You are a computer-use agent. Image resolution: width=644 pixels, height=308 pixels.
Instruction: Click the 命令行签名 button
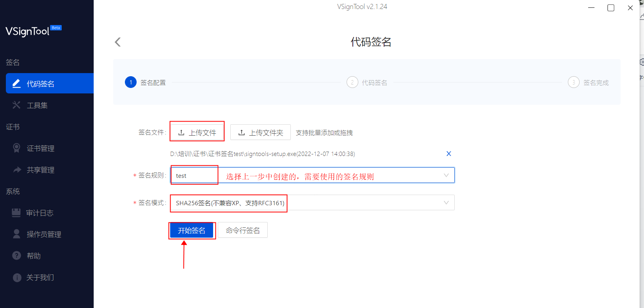(x=243, y=230)
